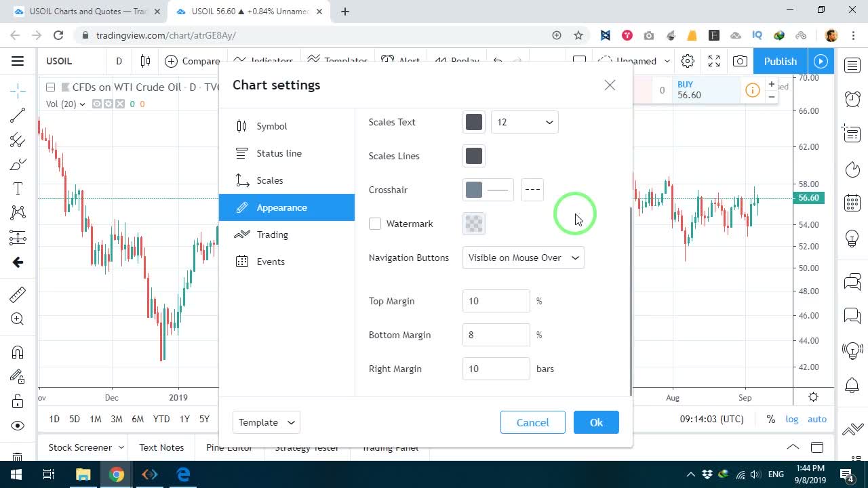This screenshot has width=868, height=488.
Task: Expand the Vol (20) indicator options
Action: pyautogui.click(x=82, y=104)
